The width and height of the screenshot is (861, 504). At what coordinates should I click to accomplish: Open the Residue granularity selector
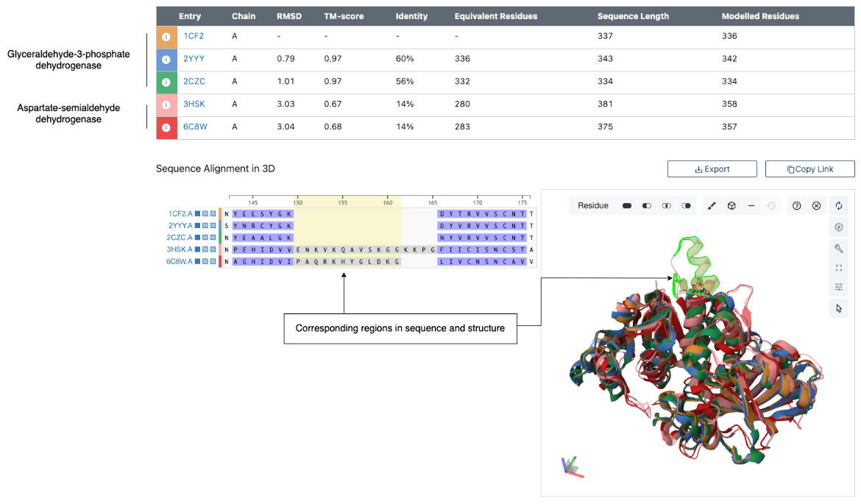click(x=593, y=206)
